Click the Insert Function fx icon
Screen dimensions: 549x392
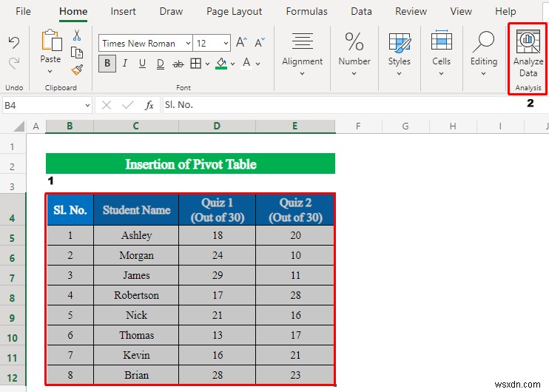pyautogui.click(x=149, y=105)
